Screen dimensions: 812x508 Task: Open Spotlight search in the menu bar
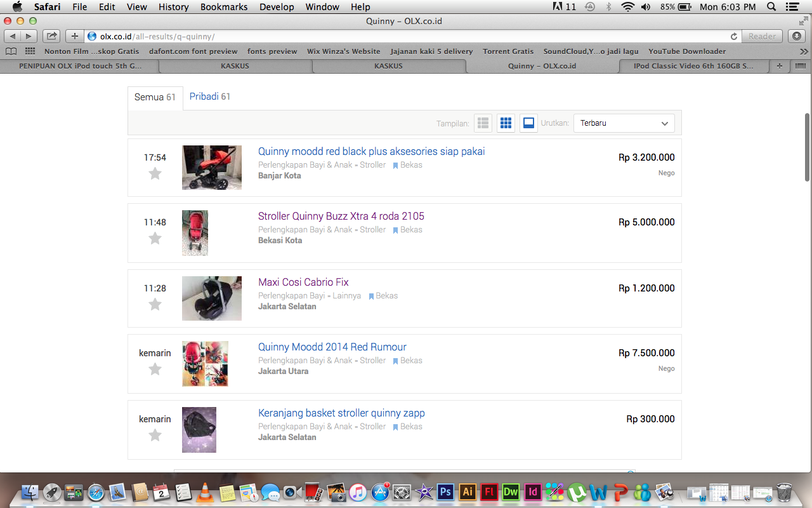(771, 7)
